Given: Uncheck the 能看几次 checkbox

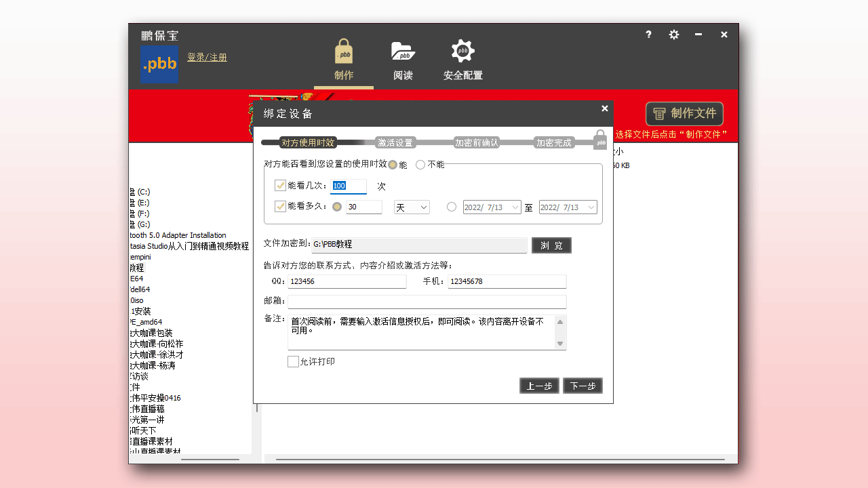Looking at the screenshot, I should [280, 185].
